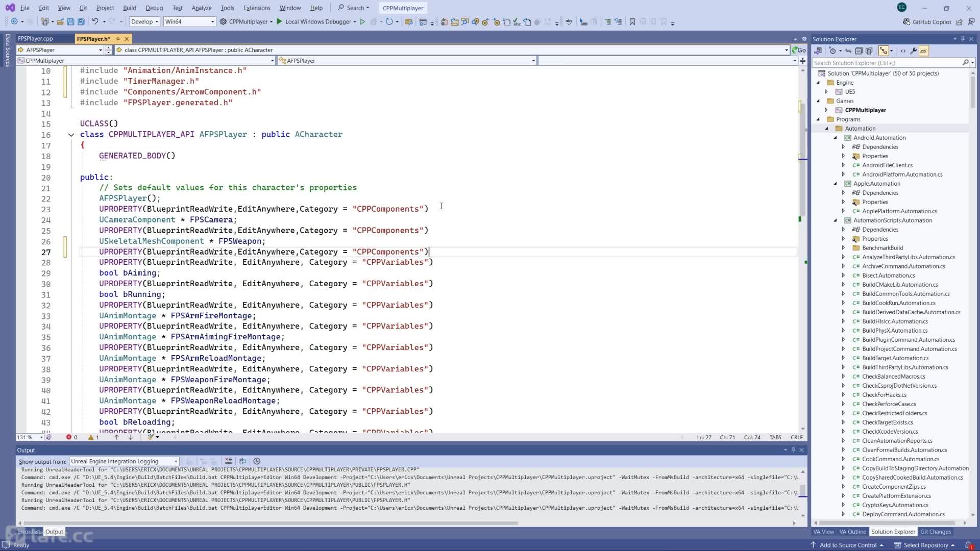
Task: Click Solution Explorer pending changes clock icon
Action: click(832, 51)
